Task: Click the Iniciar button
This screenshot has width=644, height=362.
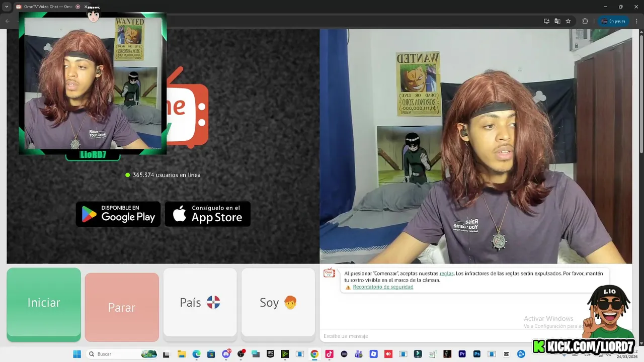Action: pos(44,303)
